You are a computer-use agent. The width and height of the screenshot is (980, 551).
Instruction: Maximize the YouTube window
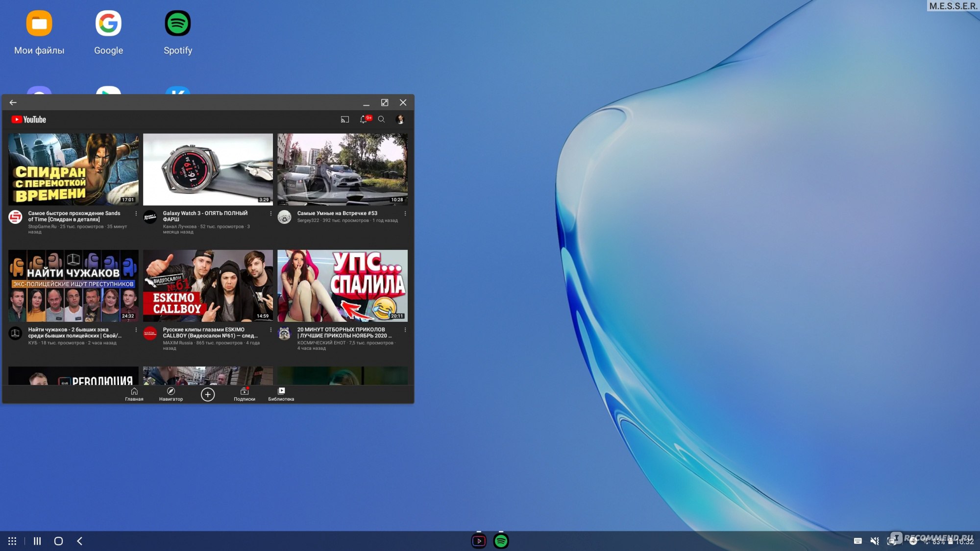pyautogui.click(x=385, y=102)
